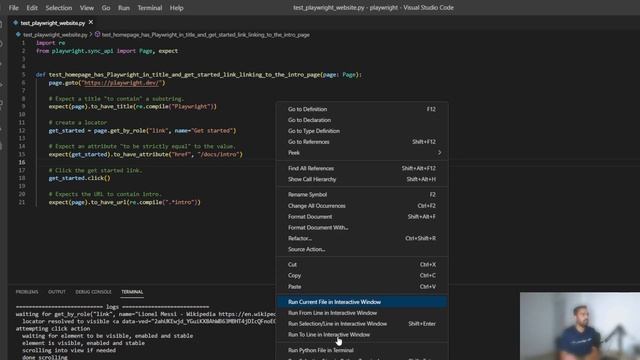Viewport: 640px width, 360px height.
Task: Expand the Peek submenu
Action: pyautogui.click(x=362, y=153)
